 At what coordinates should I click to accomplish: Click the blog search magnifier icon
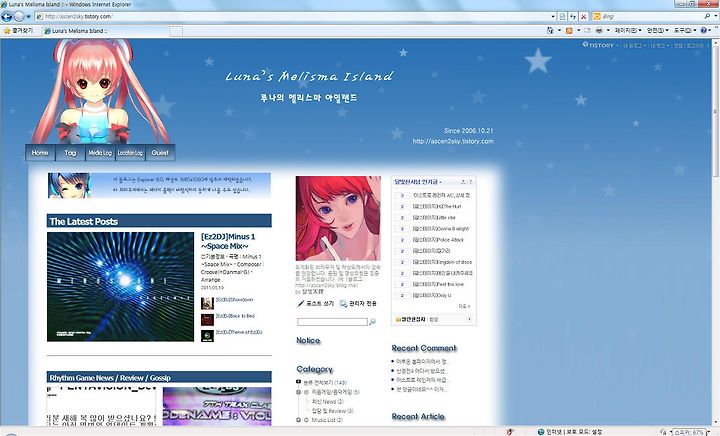pyautogui.click(x=372, y=322)
